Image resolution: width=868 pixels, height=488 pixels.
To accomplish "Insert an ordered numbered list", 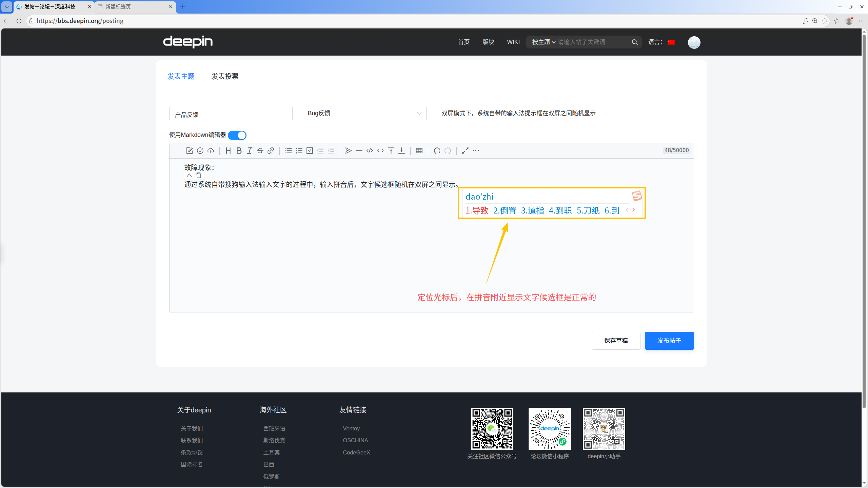I will [x=299, y=150].
